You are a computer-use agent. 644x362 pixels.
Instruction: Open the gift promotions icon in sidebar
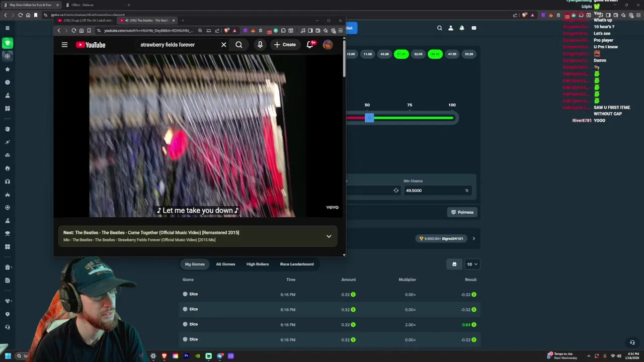8,267
